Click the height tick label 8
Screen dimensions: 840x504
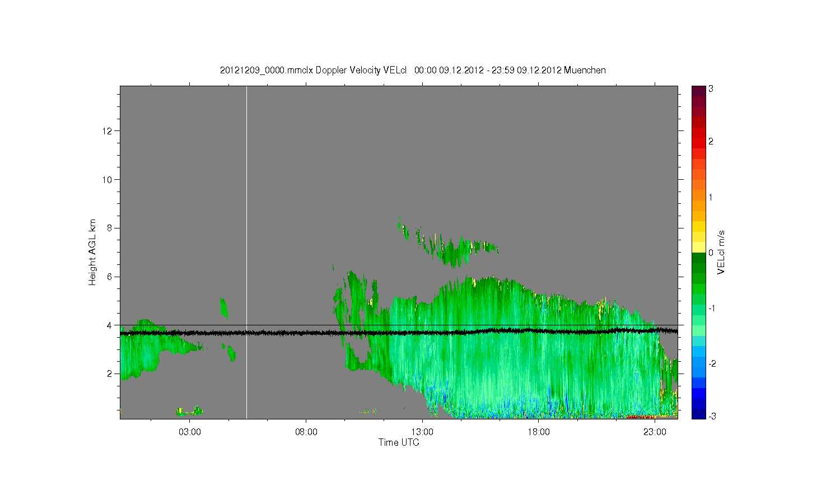[110, 228]
